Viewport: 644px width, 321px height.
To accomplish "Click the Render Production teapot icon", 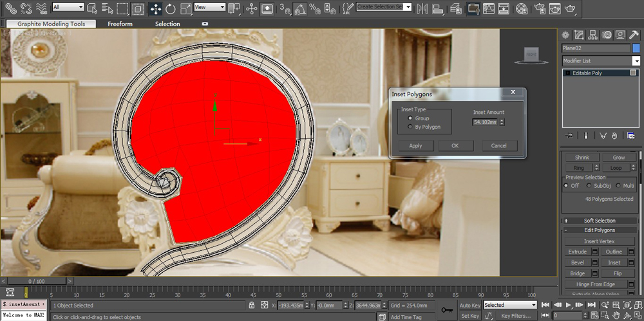I will tap(571, 8).
